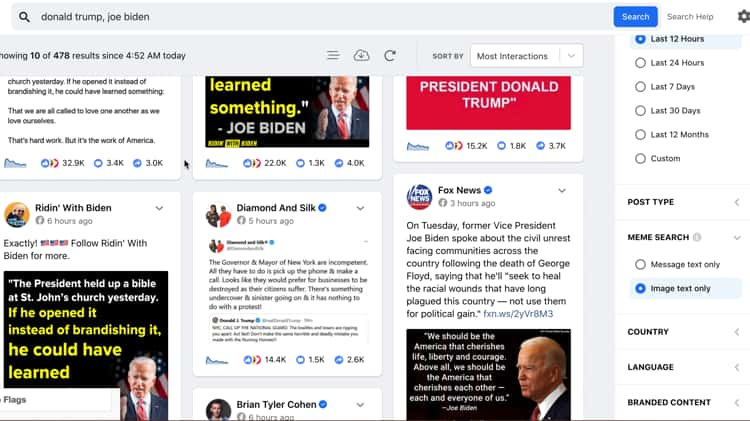Screen dimensions: 750x421
Task: Open Fox News Biden quote image
Action: pyautogui.click(x=488, y=375)
